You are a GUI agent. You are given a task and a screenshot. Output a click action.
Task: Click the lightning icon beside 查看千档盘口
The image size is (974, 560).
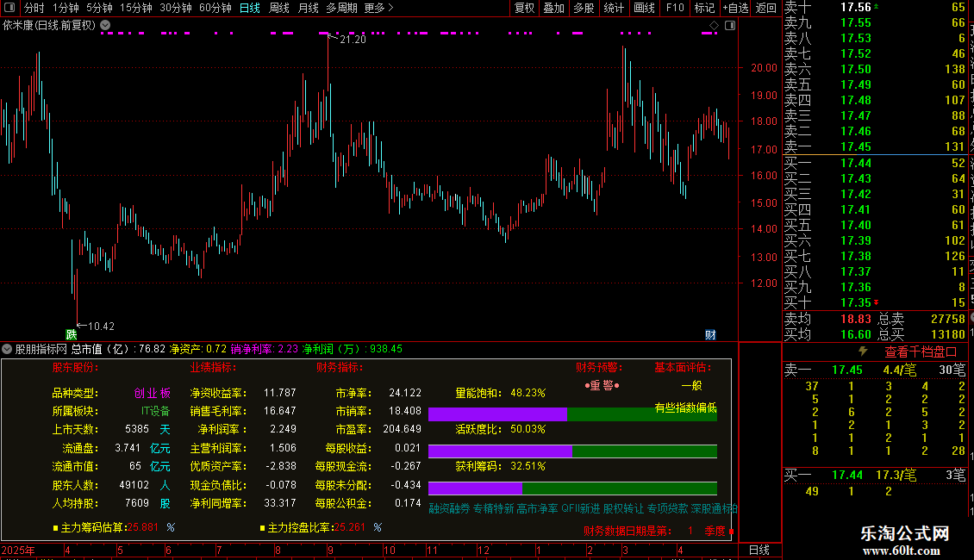coord(863,352)
